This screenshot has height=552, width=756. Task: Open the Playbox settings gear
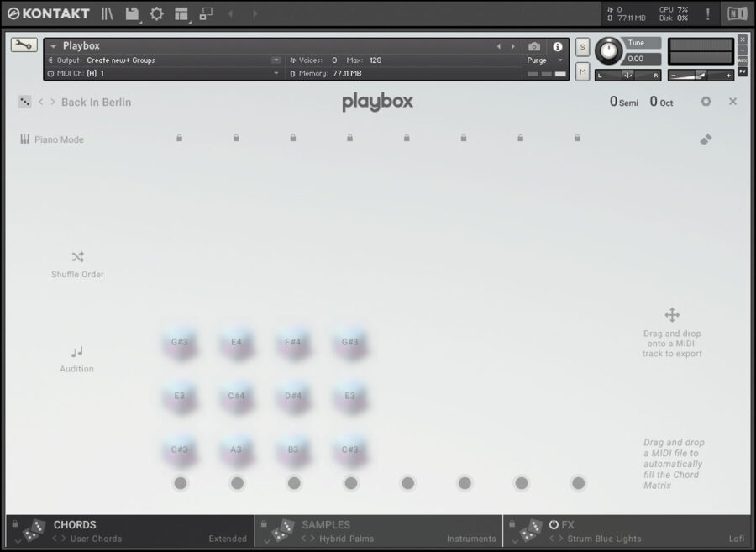pyautogui.click(x=706, y=102)
